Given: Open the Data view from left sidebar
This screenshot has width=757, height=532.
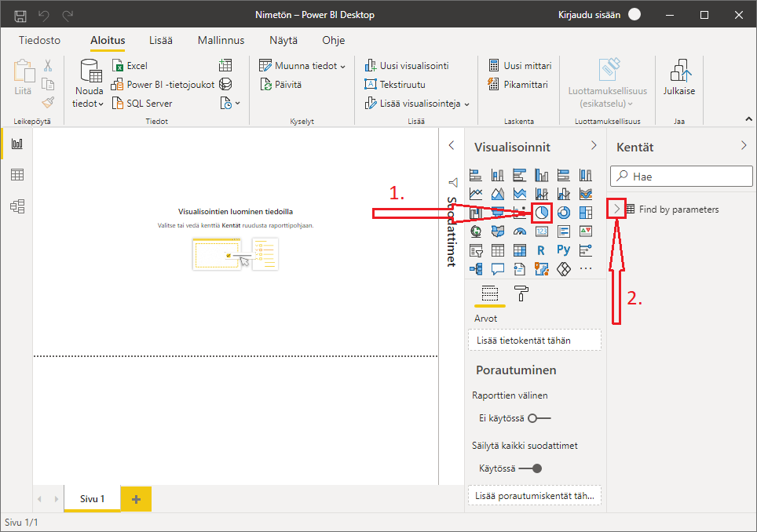Looking at the screenshot, I should coord(16,175).
